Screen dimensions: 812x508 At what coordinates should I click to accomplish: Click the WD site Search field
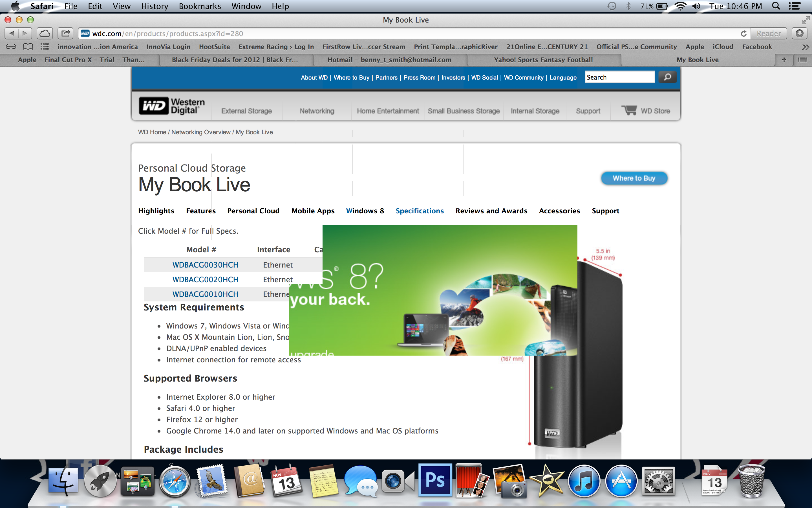(x=620, y=77)
